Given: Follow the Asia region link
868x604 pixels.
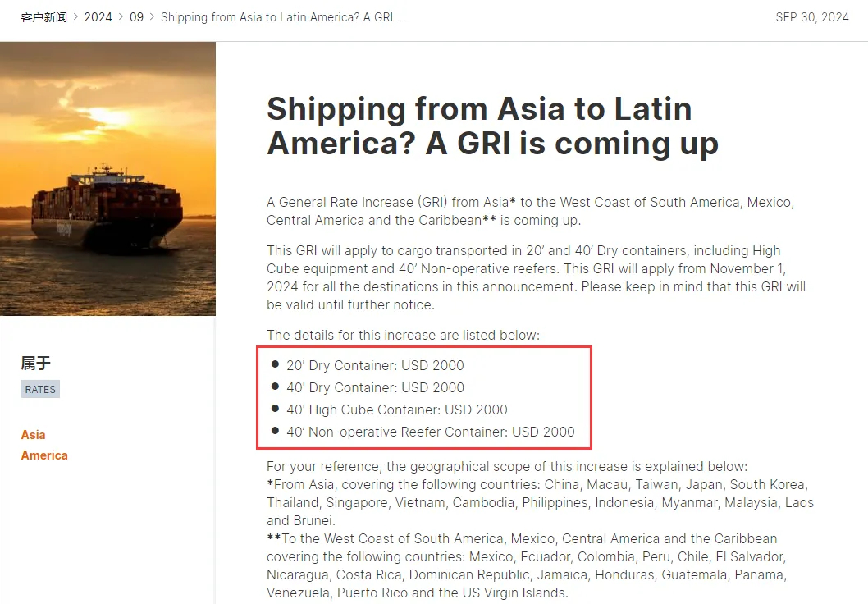Looking at the screenshot, I should 33,435.
